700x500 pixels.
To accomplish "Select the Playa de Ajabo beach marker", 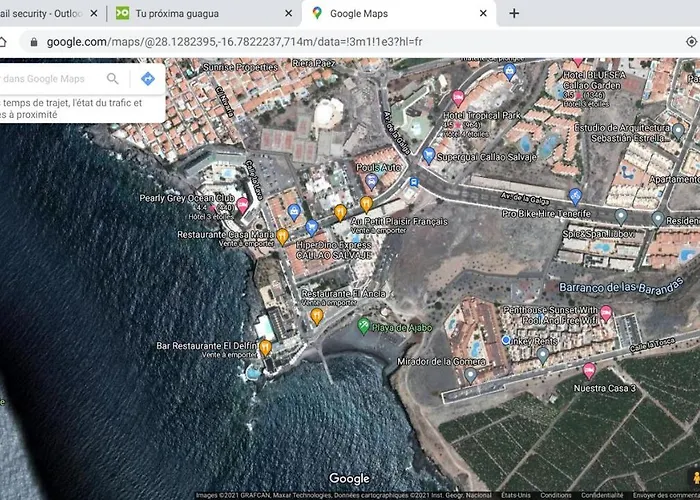I will [x=363, y=326].
